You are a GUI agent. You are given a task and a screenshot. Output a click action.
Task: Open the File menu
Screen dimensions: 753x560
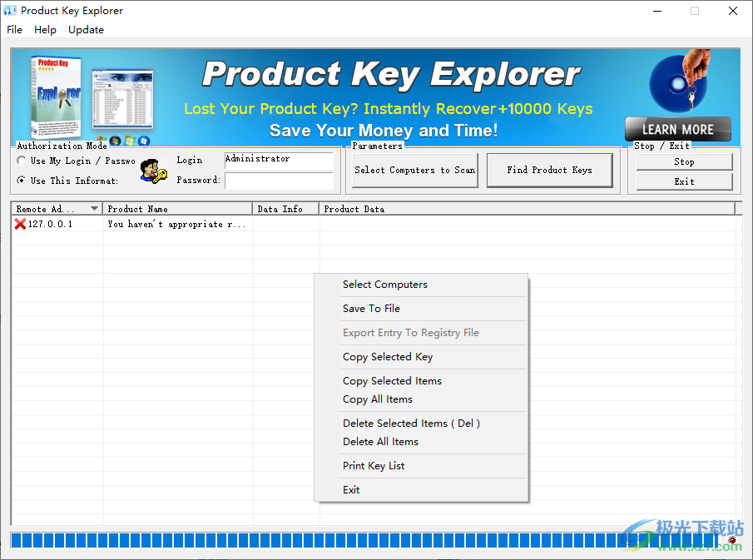14,30
